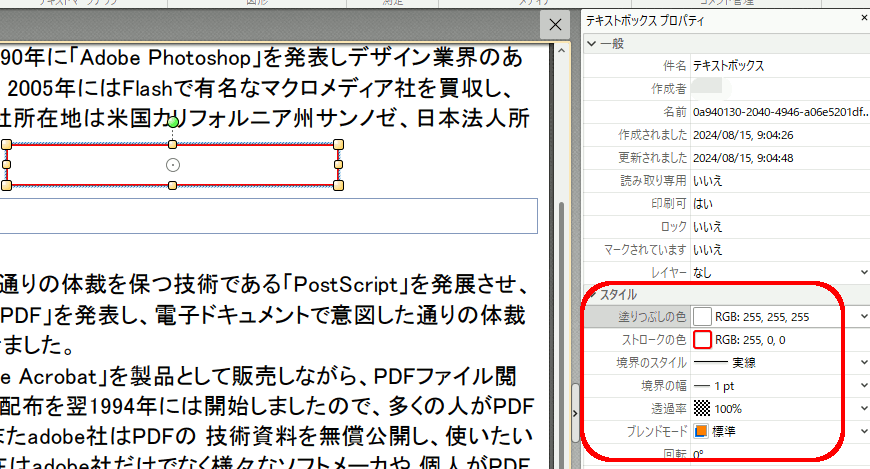Click the マークされています value いいえ
870x469 pixels.
[x=707, y=250]
